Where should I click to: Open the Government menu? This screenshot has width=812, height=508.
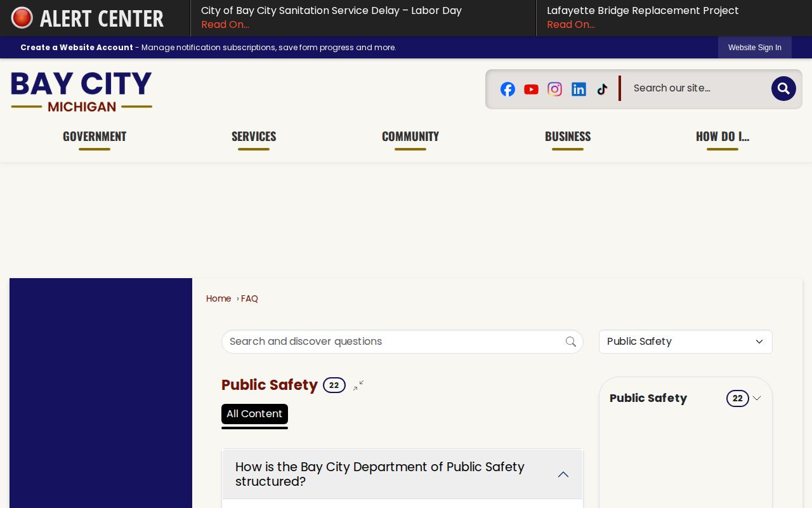click(x=95, y=137)
